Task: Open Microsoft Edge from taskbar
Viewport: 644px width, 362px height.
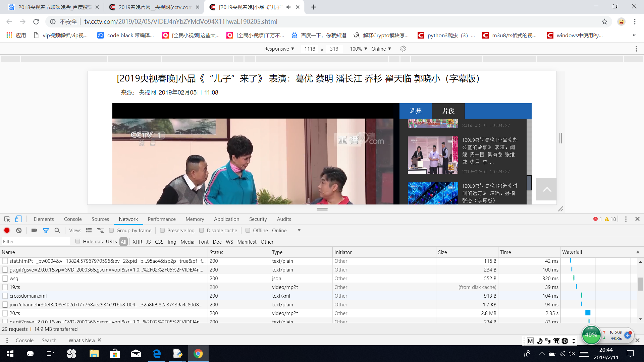Action: pyautogui.click(x=157, y=354)
